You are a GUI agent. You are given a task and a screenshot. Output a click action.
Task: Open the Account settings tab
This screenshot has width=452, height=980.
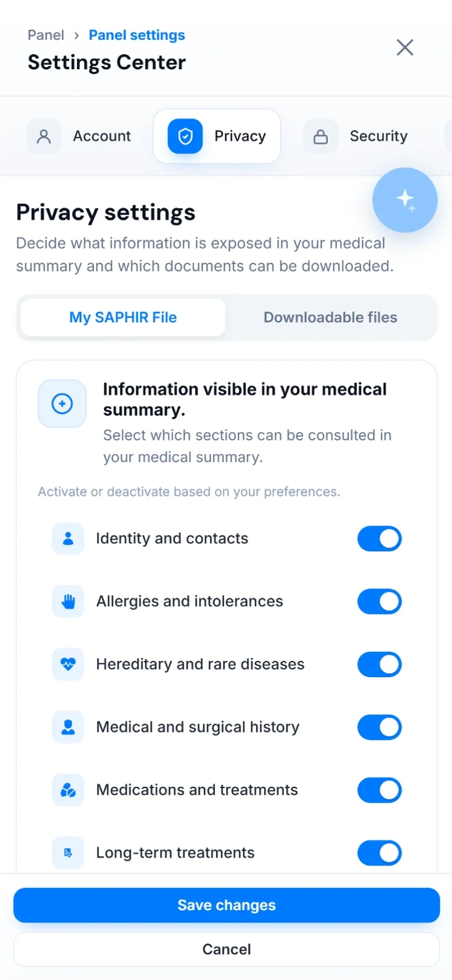tap(79, 136)
